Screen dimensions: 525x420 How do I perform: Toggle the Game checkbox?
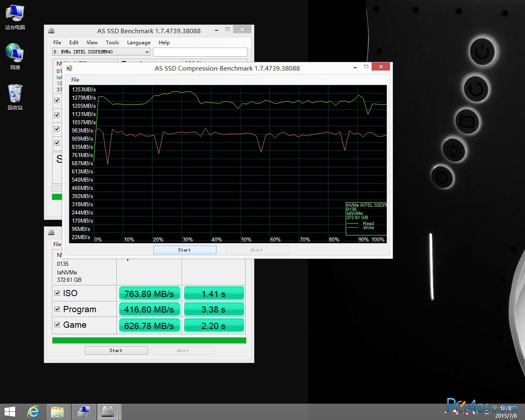[57, 324]
